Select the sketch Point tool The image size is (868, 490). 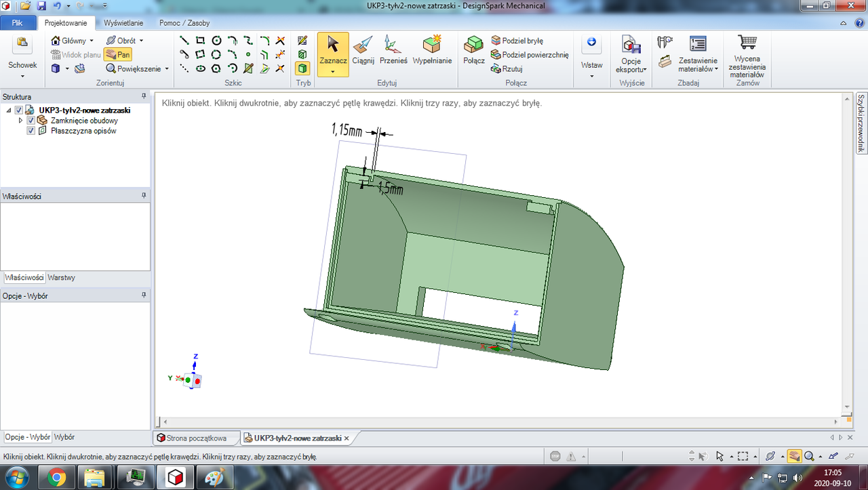click(x=248, y=54)
